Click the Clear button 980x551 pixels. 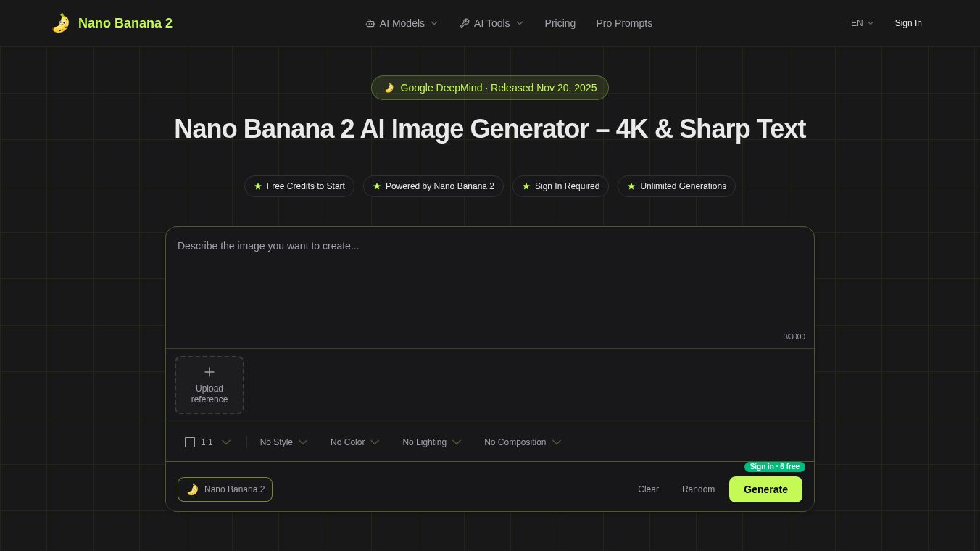coord(648,489)
